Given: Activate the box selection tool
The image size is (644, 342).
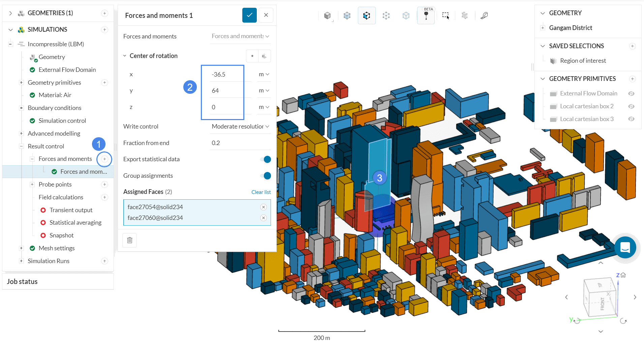Looking at the screenshot, I should coord(446,16).
